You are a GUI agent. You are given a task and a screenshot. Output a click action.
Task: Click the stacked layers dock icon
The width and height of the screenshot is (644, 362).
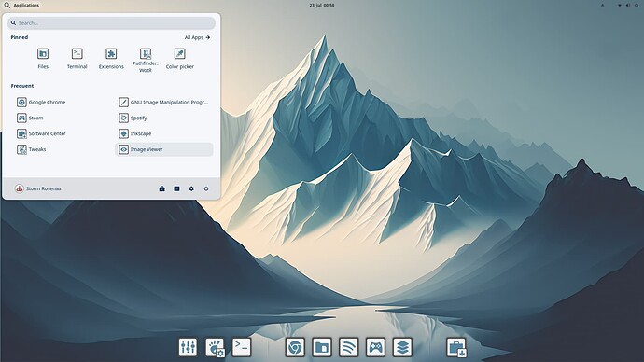click(x=402, y=347)
